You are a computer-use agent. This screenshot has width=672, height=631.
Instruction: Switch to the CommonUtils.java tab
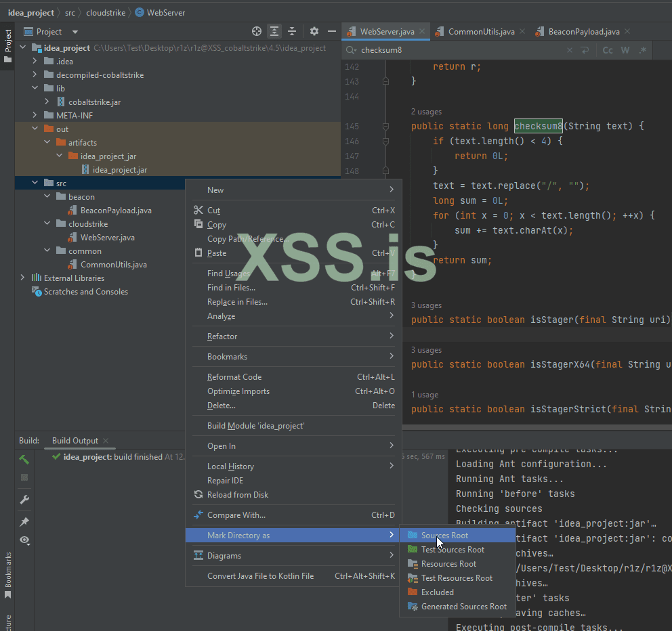tap(481, 32)
